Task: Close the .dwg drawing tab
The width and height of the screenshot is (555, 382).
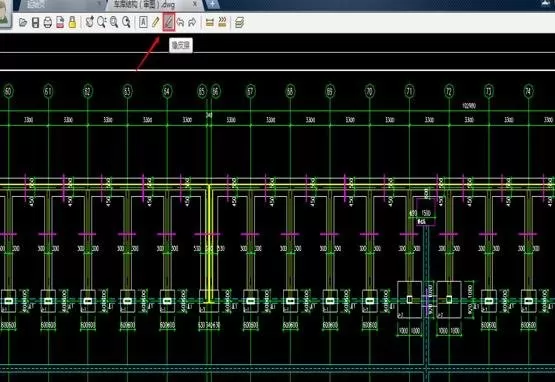Action: tap(195, 4)
